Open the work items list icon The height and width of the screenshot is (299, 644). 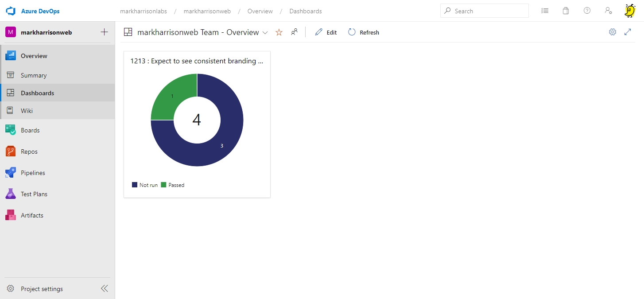coord(545,11)
